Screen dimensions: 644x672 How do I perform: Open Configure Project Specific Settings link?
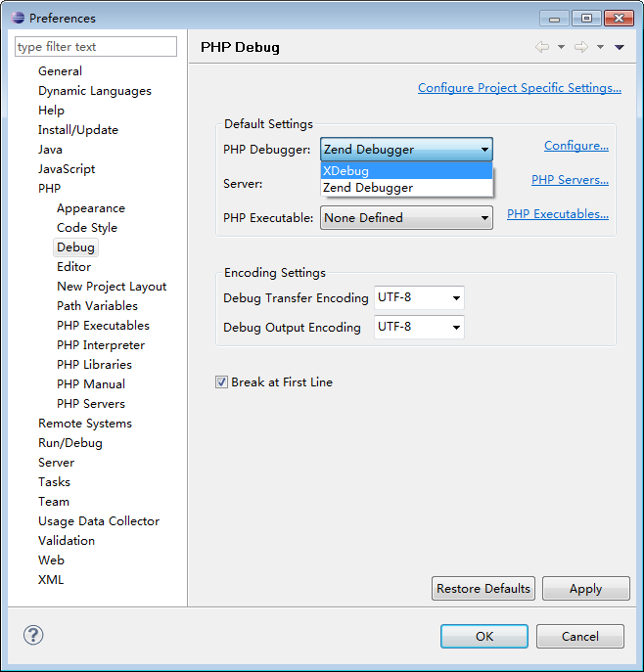(x=520, y=87)
